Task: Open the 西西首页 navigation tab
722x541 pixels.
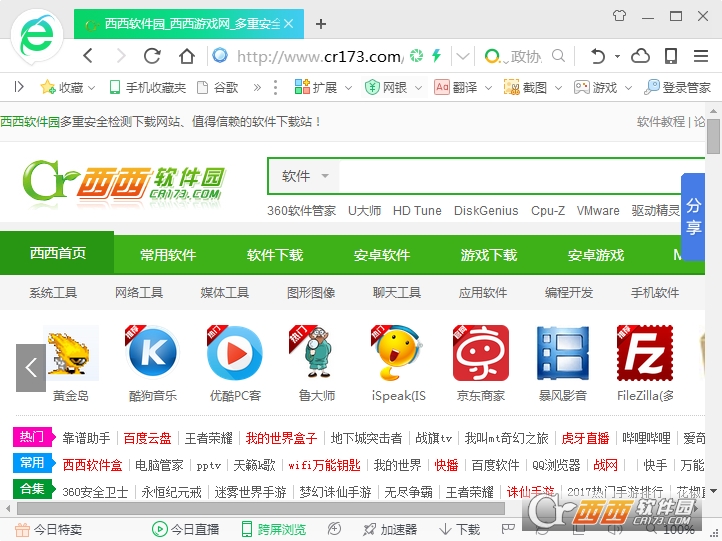Action: 58,253
